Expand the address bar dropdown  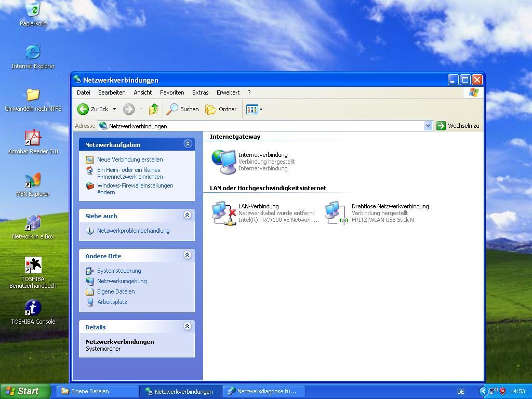[x=428, y=126]
